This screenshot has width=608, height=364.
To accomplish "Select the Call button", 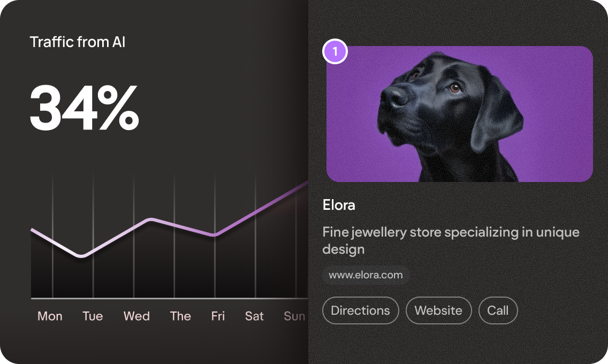I will [498, 310].
